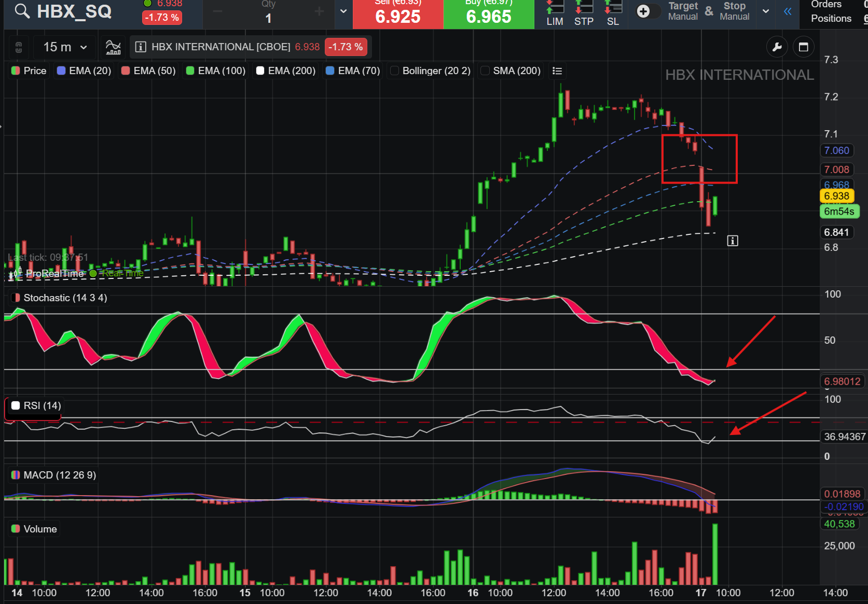Screen dimensions: 868x604
Task: Toggle the Price indicator visibility
Action: pos(29,71)
